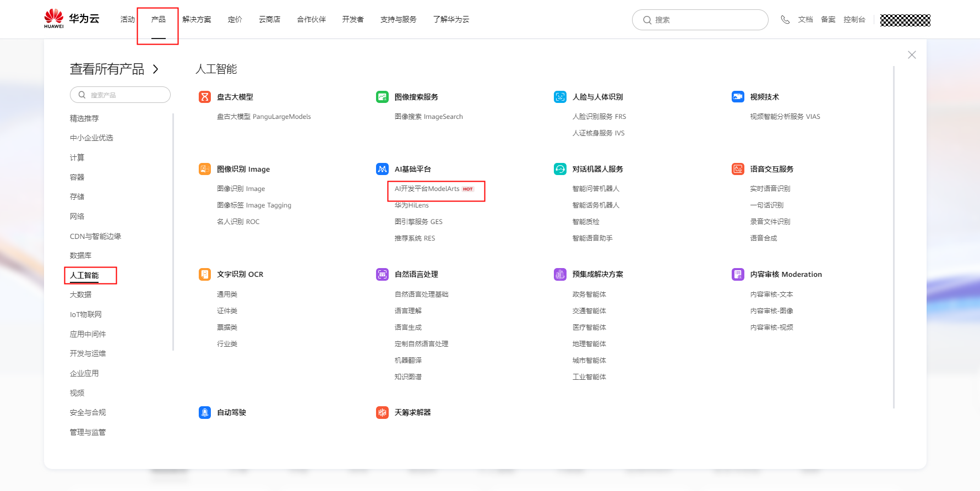Open 内容审核-图像 link
Image resolution: width=980 pixels, height=491 pixels.
click(x=771, y=311)
